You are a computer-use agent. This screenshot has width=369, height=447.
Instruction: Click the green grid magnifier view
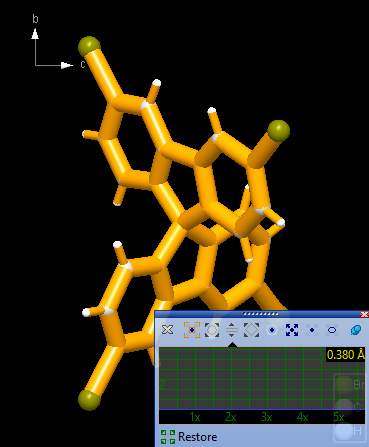tap(262, 378)
